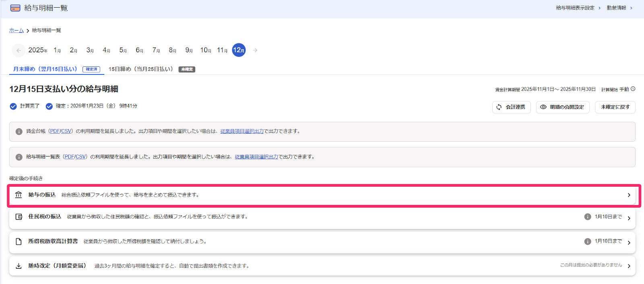Image resolution: width=644 pixels, height=284 pixels.
Task: Open 賃金台帳 CSV link
Action: coord(66,132)
